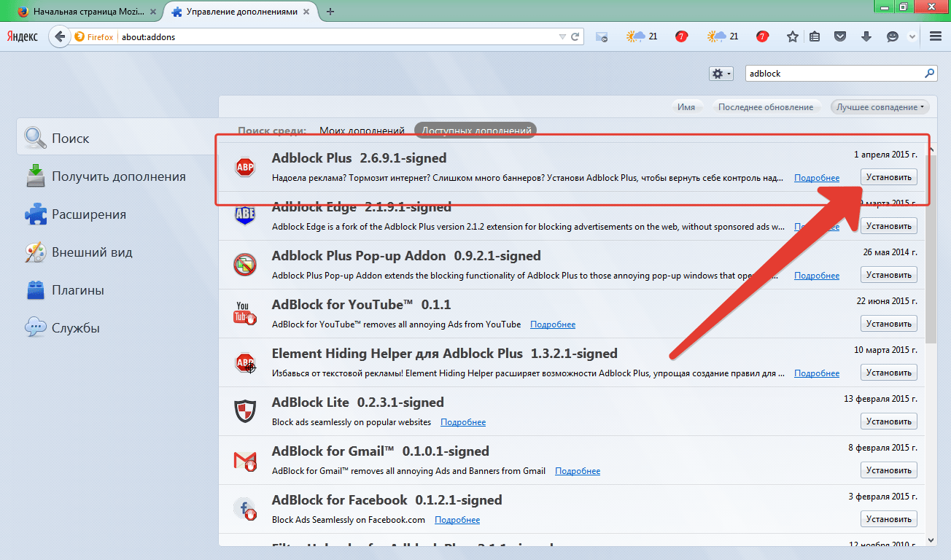Install Adblock Plus with Установить button

click(x=889, y=176)
